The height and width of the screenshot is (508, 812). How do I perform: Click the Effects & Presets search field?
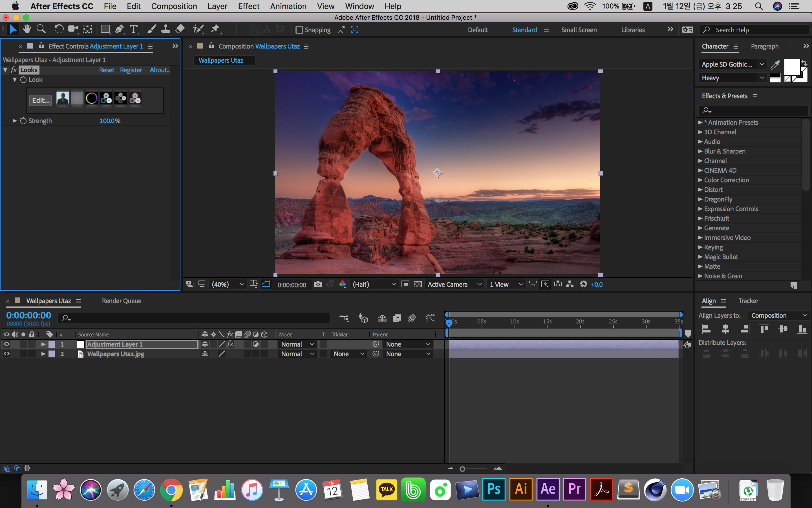pyautogui.click(x=753, y=110)
